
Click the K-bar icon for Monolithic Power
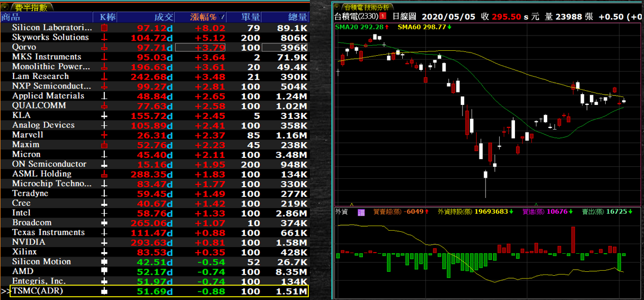point(104,67)
